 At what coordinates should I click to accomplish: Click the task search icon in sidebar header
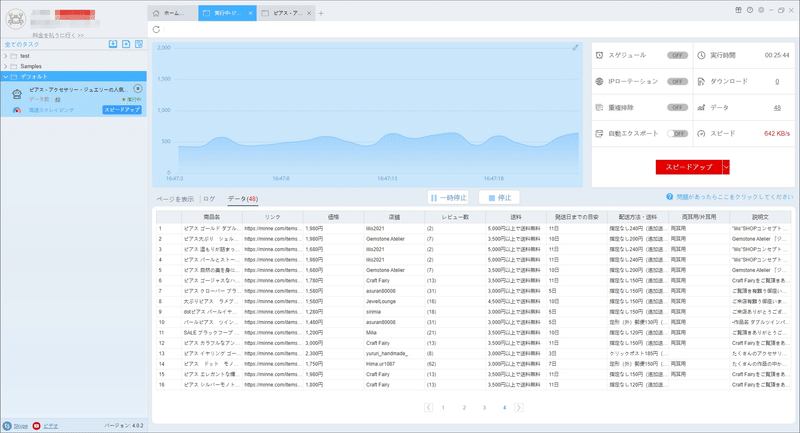click(x=139, y=44)
